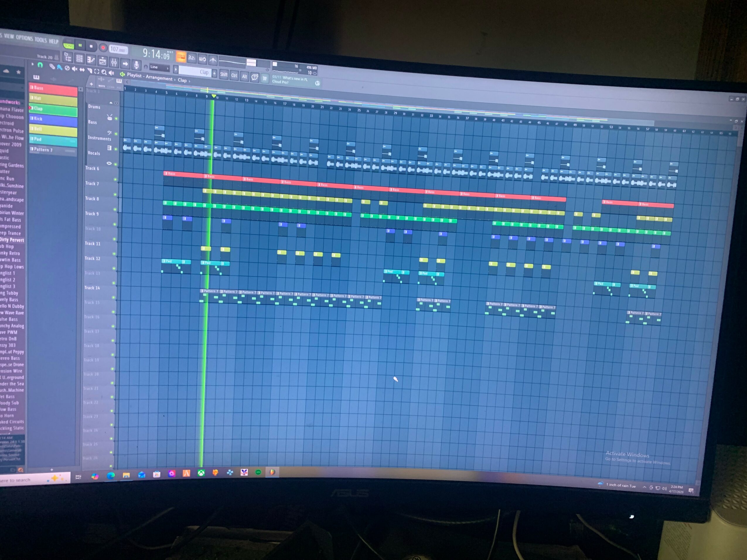This screenshot has height=560, width=747.
Task: Select the Bell pattern in picker
Action: [53, 130]
